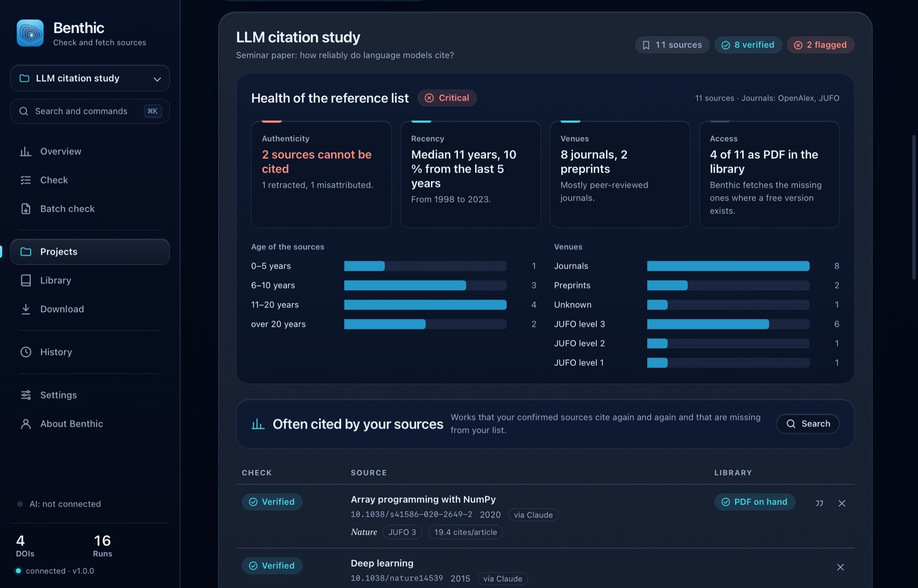Open the Overview page
Screen dimensions: 918x588
[x=90, y=151]
